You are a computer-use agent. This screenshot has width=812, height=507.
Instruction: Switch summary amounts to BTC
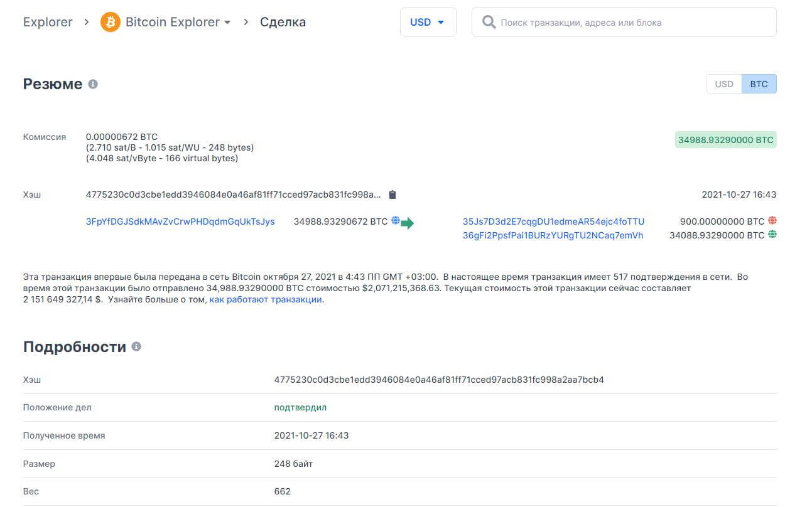point(759,84)
